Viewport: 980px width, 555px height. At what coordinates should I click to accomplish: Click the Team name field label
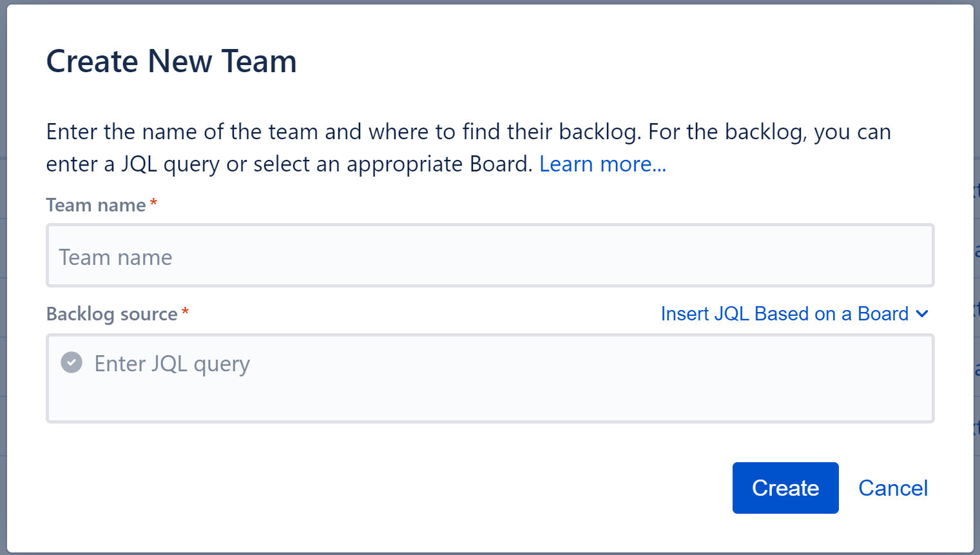tap(96, 204)
